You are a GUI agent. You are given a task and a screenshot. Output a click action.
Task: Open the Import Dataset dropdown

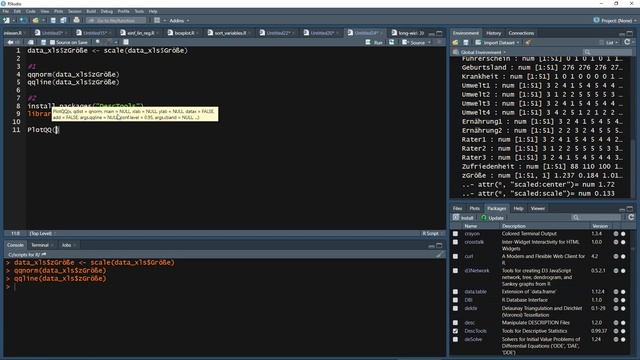pyautogui.click(x=498, y=42)
